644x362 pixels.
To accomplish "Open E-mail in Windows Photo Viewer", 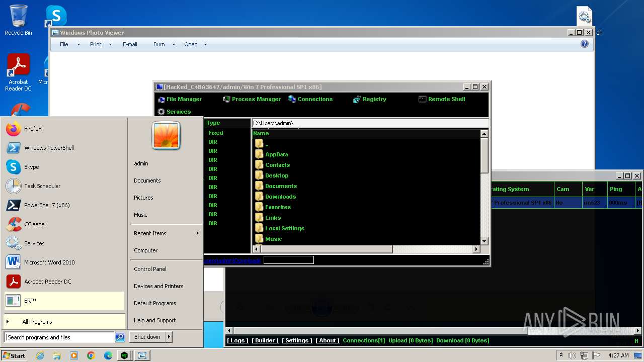I will tap(130, 44).
